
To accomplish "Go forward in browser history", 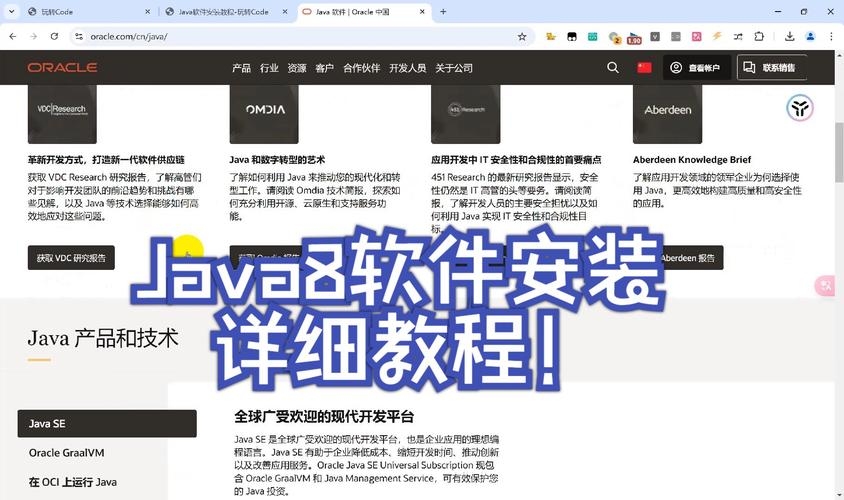I will click(x=33, y=37).
